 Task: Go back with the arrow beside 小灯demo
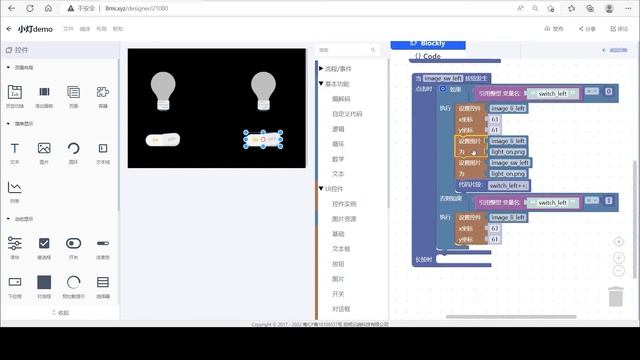[x=9, y=29]
